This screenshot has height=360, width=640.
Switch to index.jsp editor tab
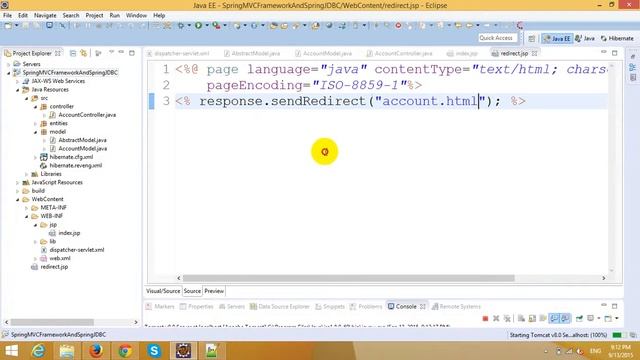[x=463, y=53]
